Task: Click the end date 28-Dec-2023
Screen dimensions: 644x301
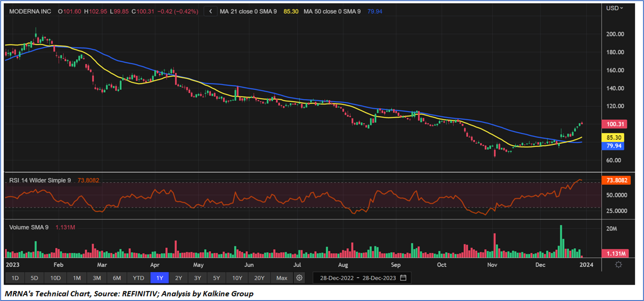Action: 379,278
